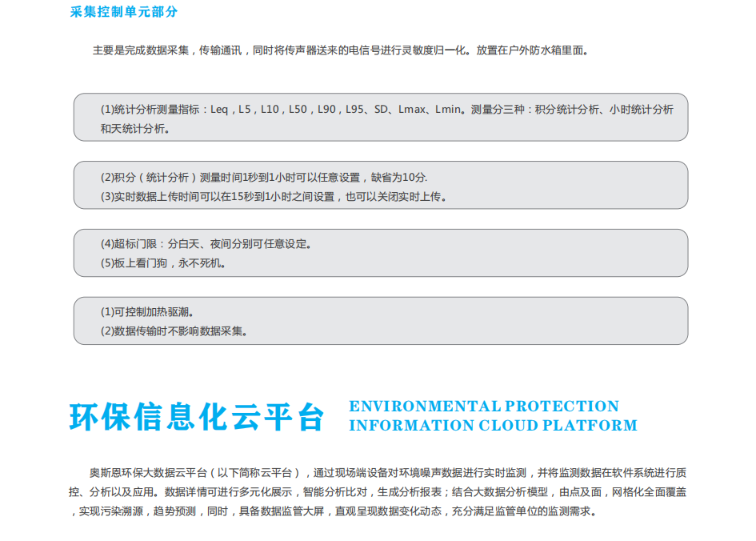Click the text 'ENVIRONMENTAL PROTECTION'
This screenshot has height=541, width=756.
pyautogui.click(x=484, y=406)
